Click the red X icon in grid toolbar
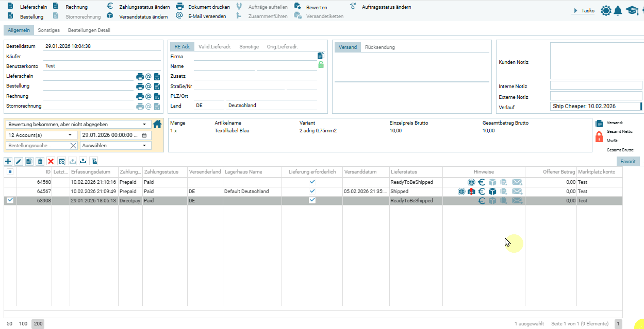The image size is (644, 329). [51, 162]
